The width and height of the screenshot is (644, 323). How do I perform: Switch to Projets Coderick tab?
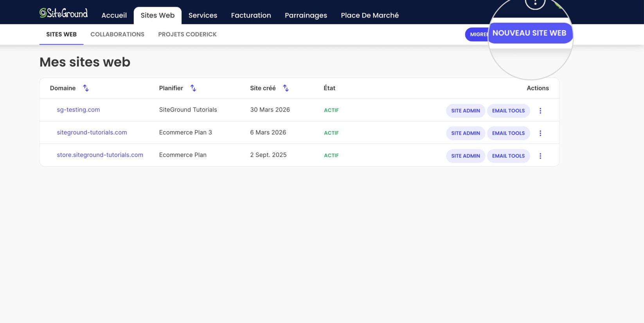187,34
